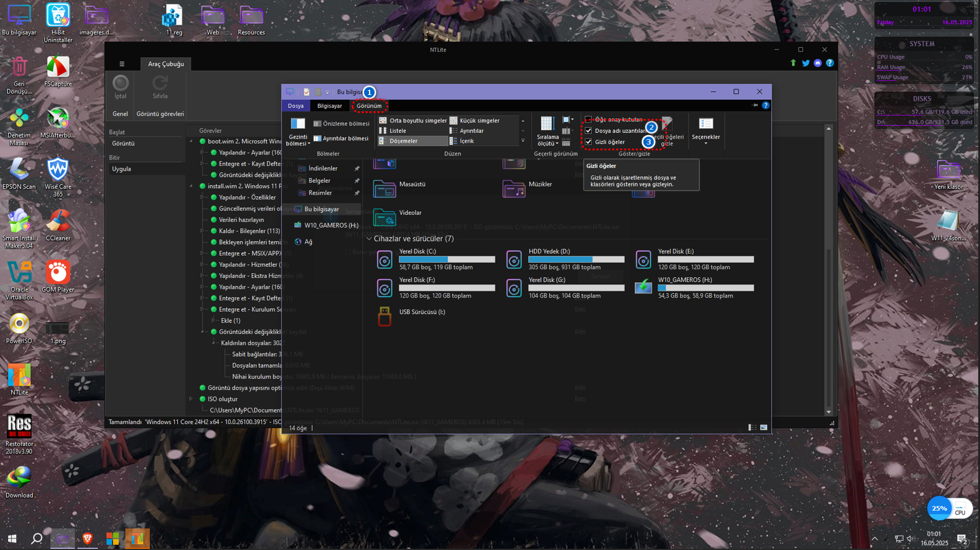Toggle the Dosya adı uzantıları checkbox
Screen dimensions: 980x550
588,131
